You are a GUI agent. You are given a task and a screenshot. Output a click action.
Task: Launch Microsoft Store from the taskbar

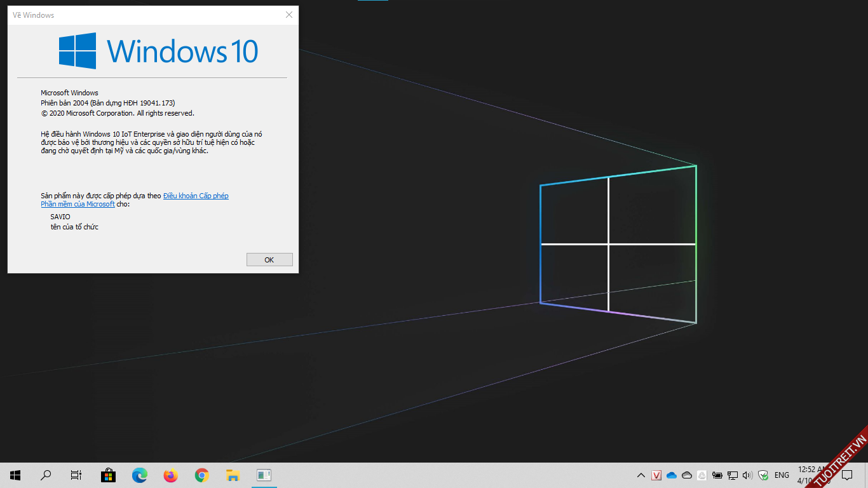(108, 475)
